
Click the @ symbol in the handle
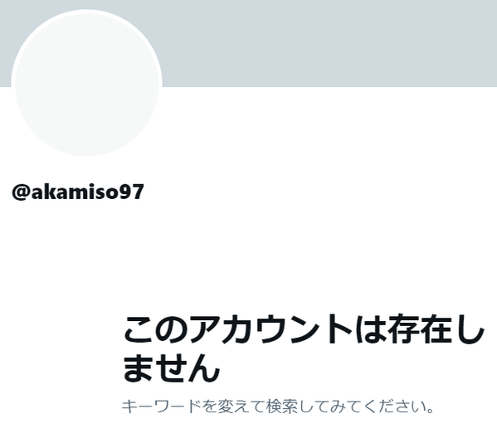click(22, 192)
